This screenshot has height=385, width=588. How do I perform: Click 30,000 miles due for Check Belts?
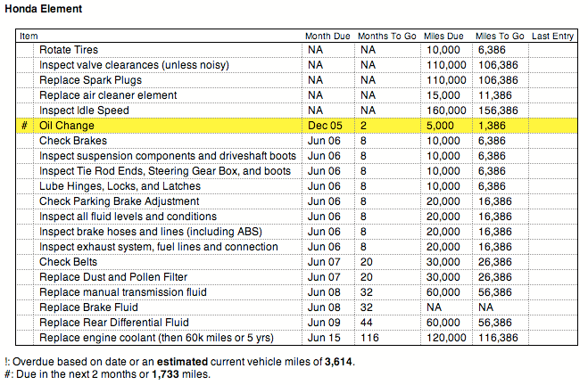[443, 262]
